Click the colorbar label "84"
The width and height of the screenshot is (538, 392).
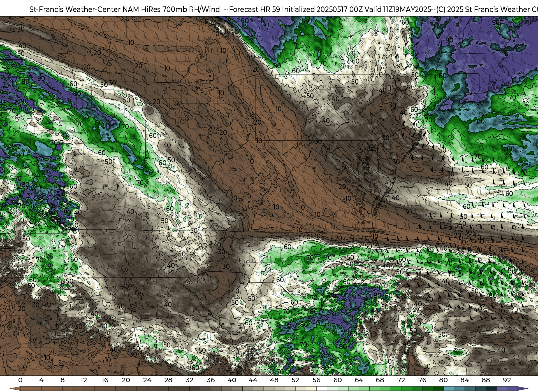tap(465, 380)
